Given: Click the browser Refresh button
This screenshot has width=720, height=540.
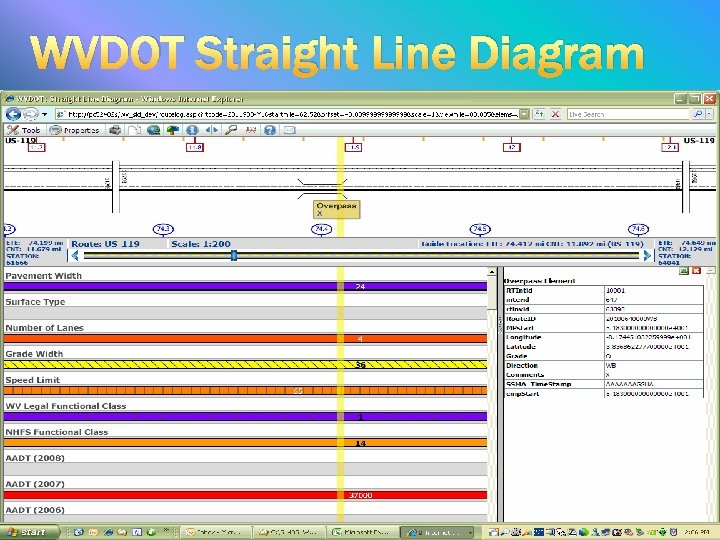Looking at the screenshot, I should pyautogui.click(x=539, y=114).
